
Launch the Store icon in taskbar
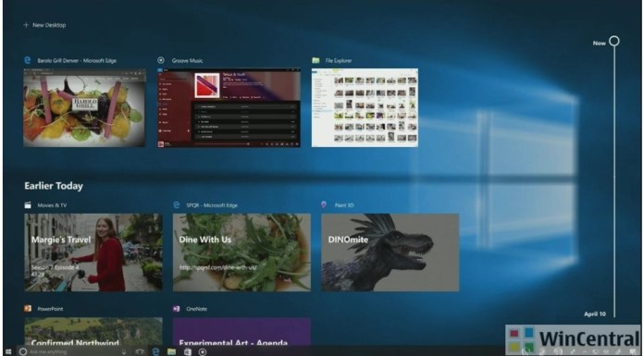[187, 351]
